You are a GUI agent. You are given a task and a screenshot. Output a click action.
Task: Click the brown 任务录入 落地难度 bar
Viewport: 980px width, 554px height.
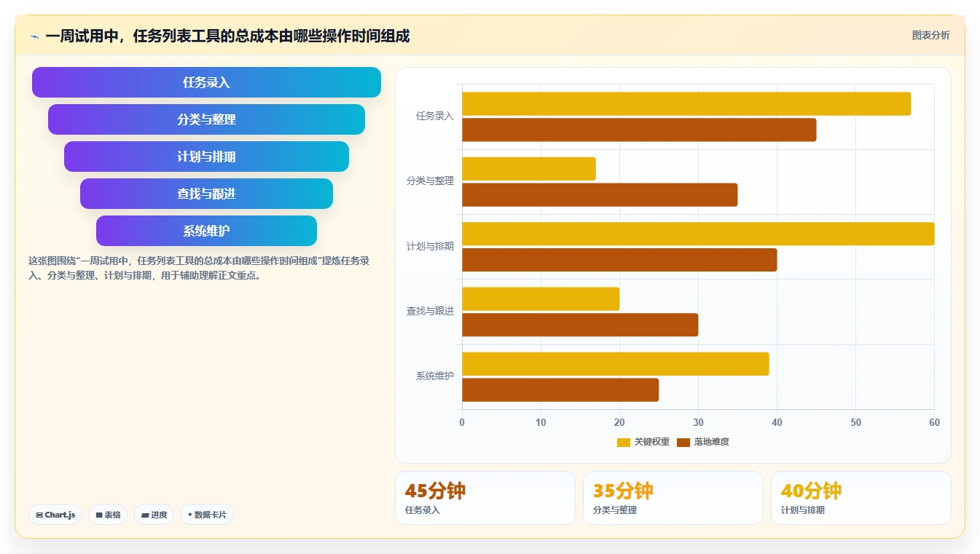639,130
